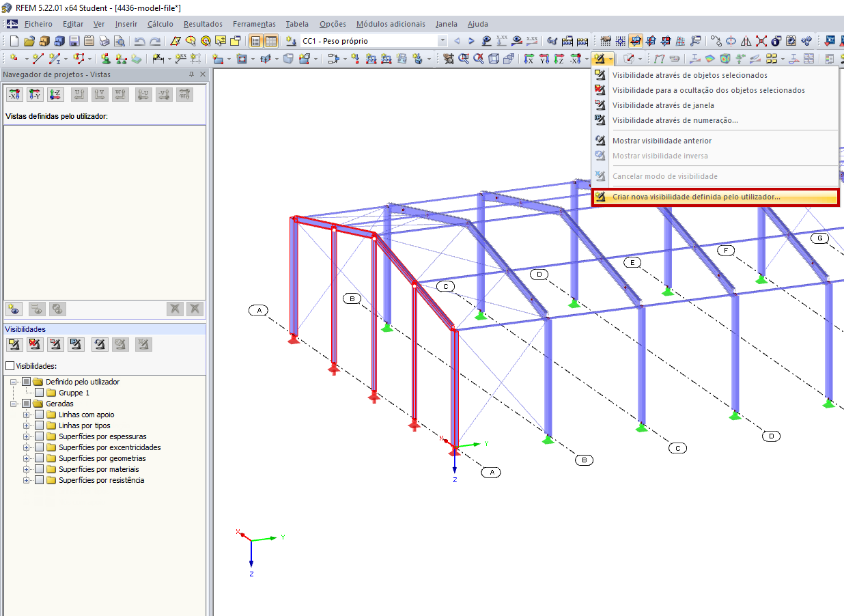Close the Navegador de projetos panel
The image size is (844, 616).
coord(202,74)
